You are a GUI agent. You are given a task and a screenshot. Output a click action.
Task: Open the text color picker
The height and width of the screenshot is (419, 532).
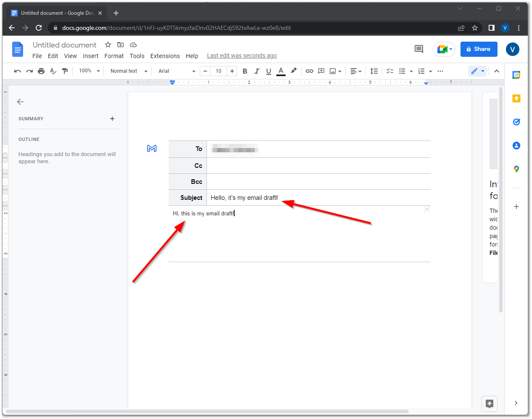tap(281, 71)
